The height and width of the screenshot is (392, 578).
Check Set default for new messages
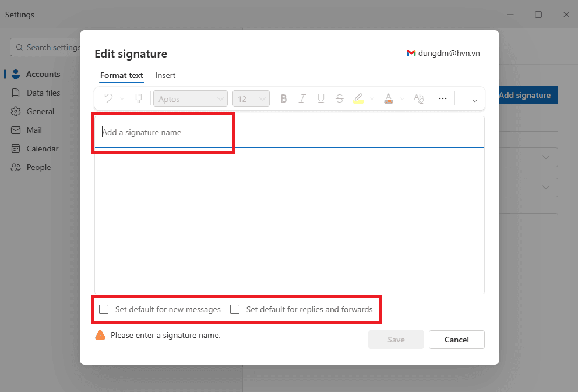tap(104, 309)
